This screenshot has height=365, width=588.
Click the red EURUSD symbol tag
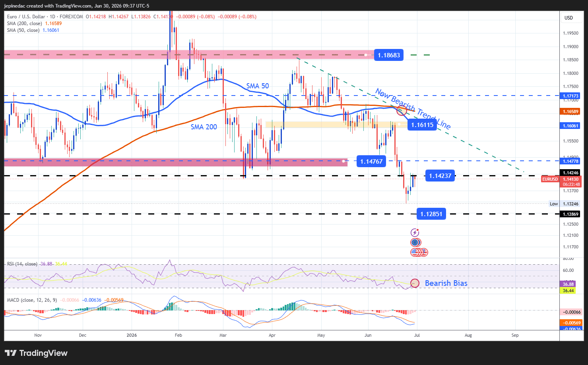(x=550, y=179)
